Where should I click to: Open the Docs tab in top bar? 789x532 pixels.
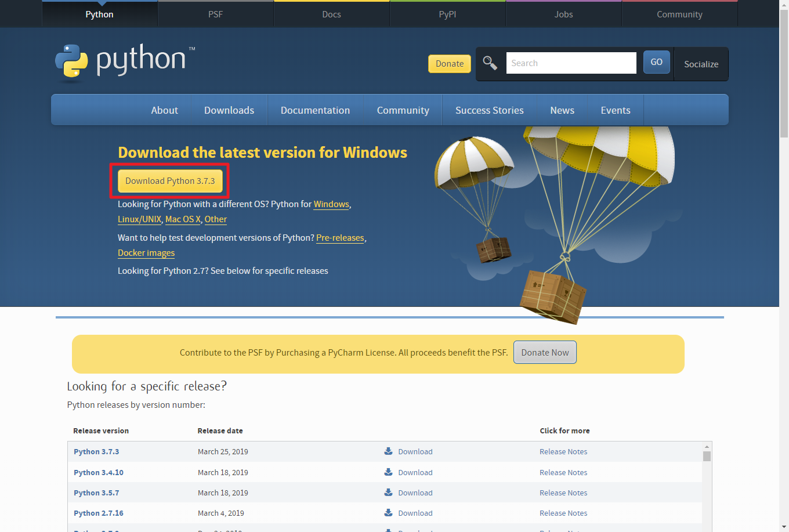coord(332,14)
